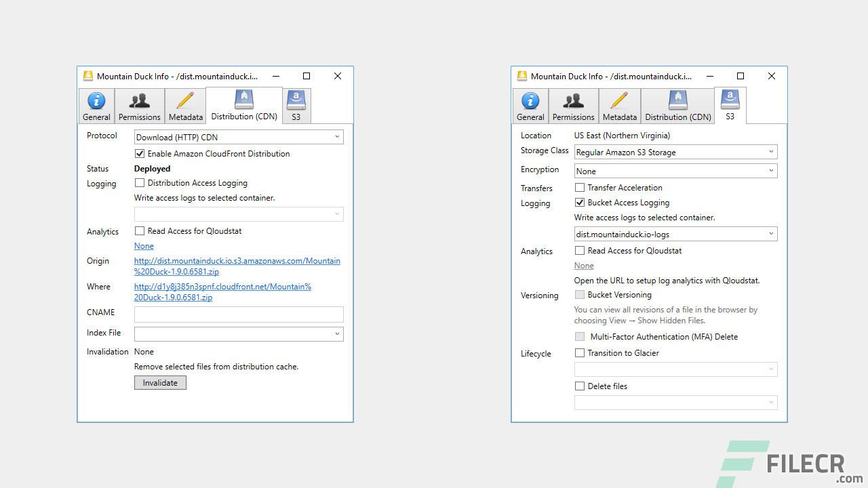This screenshot has width=868, height=488.
Task: Click Mountain Duck title icon of right window
Action: point(521,76)
